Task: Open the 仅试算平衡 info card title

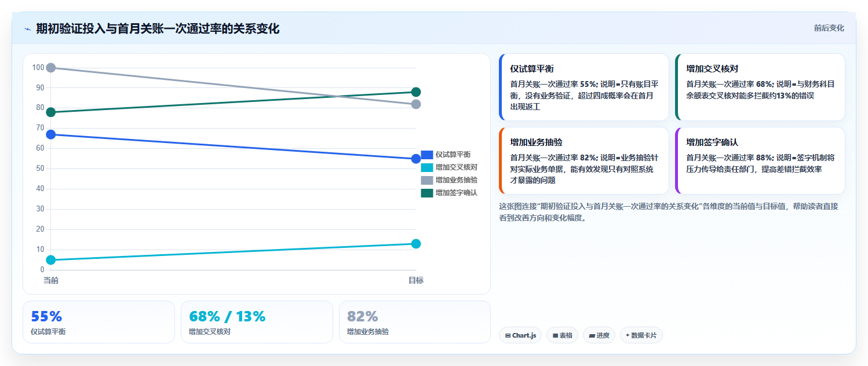Action: tap(532, 69)
